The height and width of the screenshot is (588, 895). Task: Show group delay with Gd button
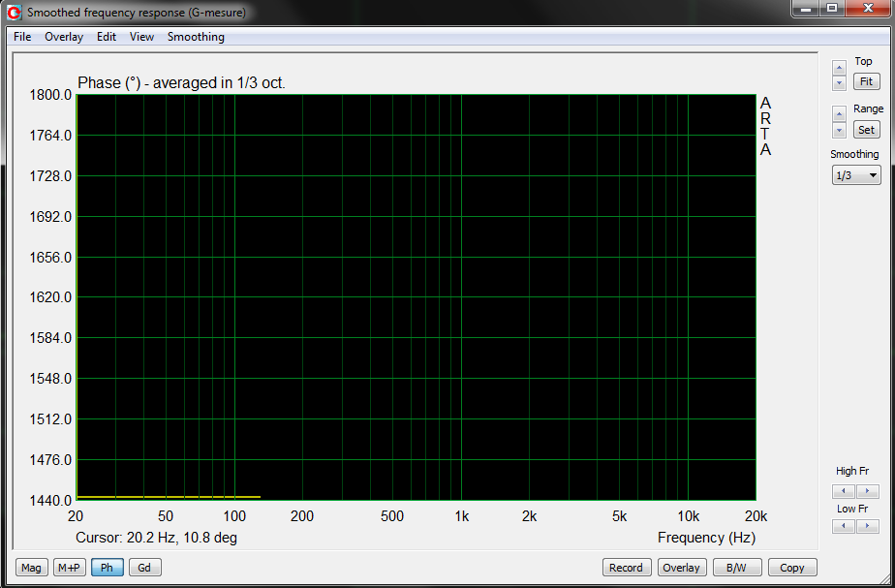[x=144, y=568]
